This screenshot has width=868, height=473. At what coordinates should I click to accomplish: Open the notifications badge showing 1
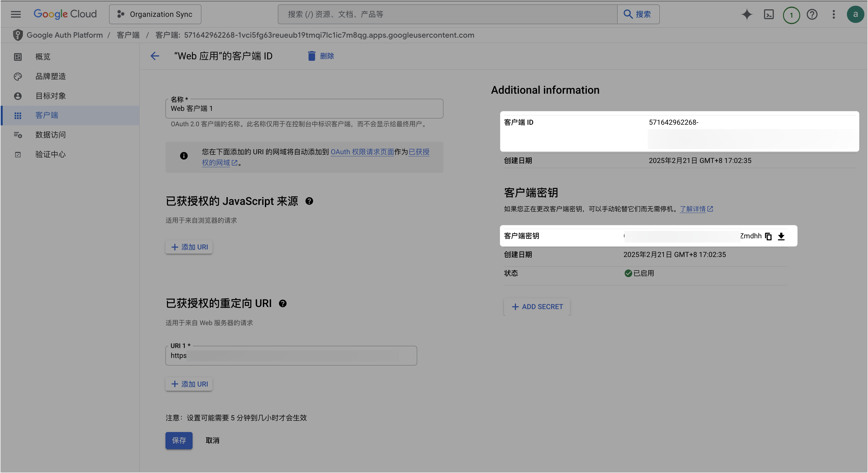pyautogui.click(x=791, y=15)
